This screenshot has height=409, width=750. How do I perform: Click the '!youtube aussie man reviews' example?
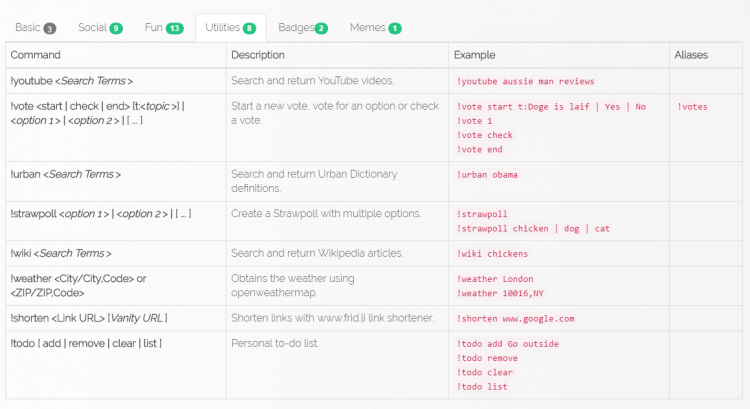pyautogui.click(x=525, y=81)
